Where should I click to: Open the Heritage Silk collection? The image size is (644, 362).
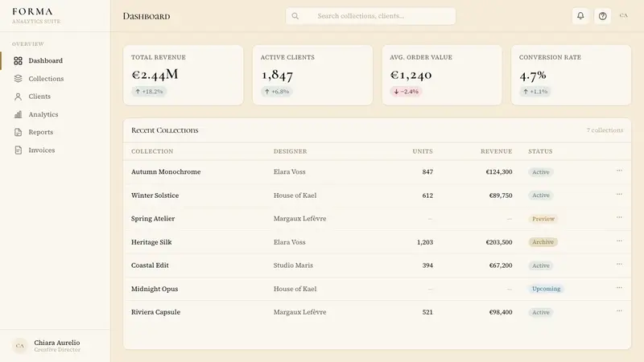coord(151,242)
